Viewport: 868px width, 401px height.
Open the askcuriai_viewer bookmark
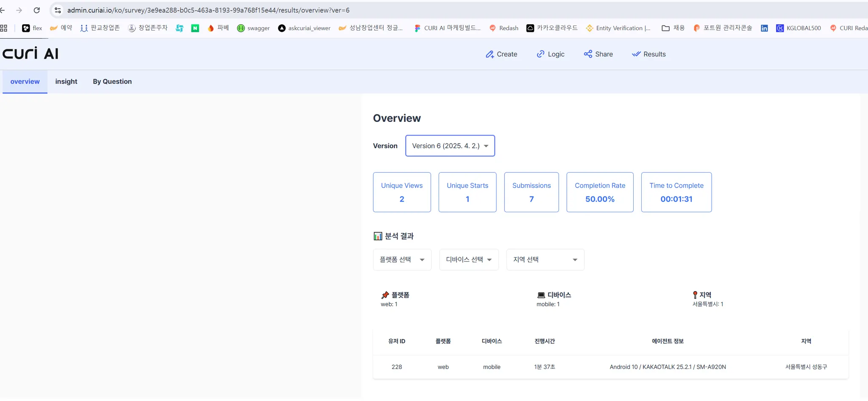click(x=304, y=28)
